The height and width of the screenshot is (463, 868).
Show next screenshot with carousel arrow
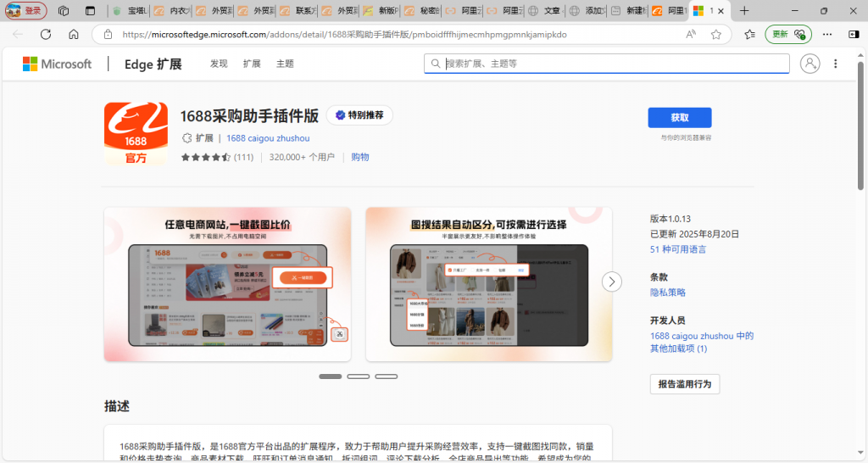pos(612,282)
